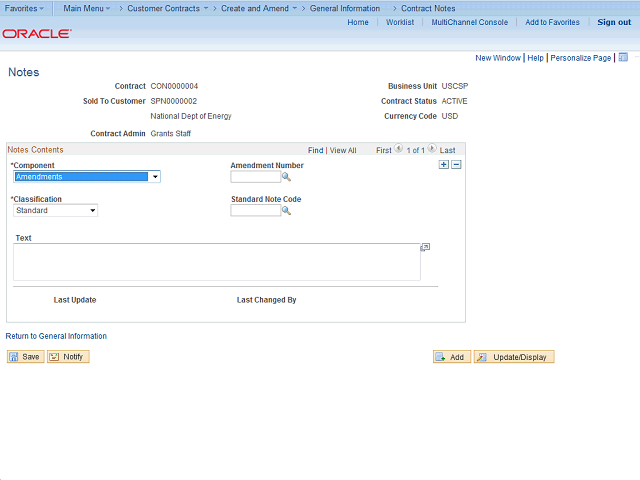The width and height of the screenshot is (640, 480).
Task: Click Grants Staff contract admin value
Action: [171, 133]
